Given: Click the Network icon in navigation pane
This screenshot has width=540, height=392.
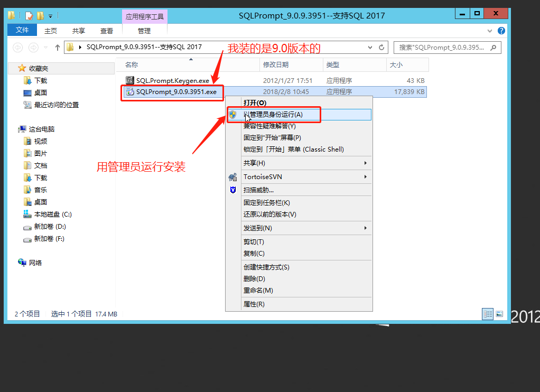Looking at the screenshot, I should pyautogui.click(x=22, y=263).
